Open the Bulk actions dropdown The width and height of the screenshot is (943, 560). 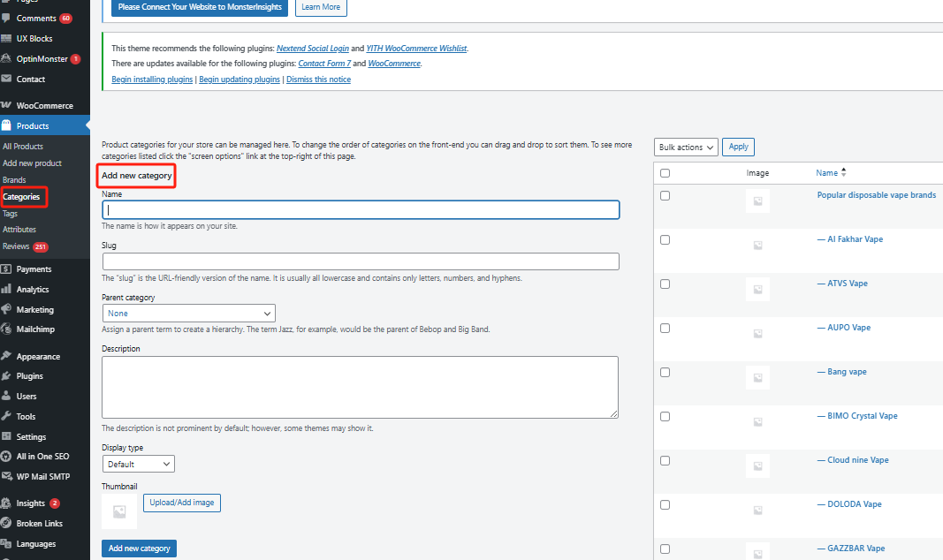[x=686, y=148]
